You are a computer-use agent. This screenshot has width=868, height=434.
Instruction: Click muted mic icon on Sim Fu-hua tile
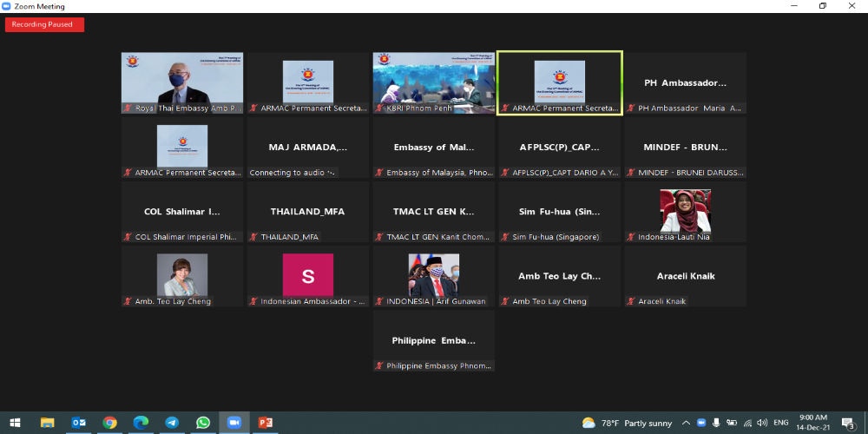tap(505, 236)
